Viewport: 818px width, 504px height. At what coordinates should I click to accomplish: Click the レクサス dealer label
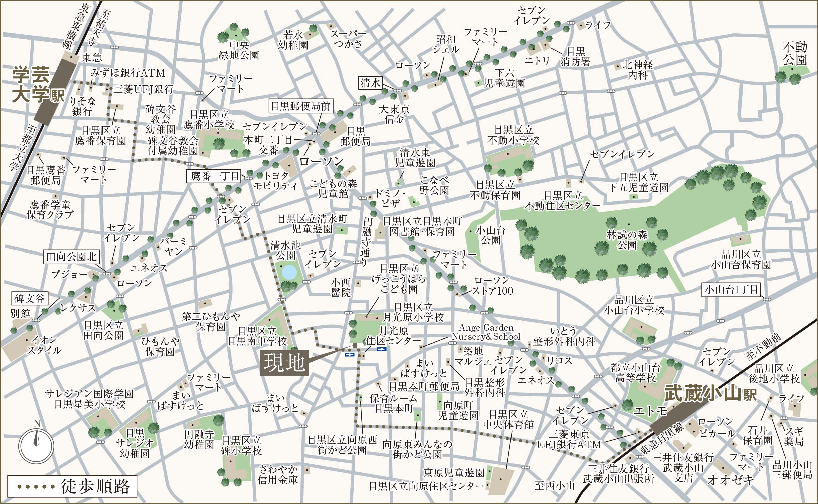click(x=78, y=308)
